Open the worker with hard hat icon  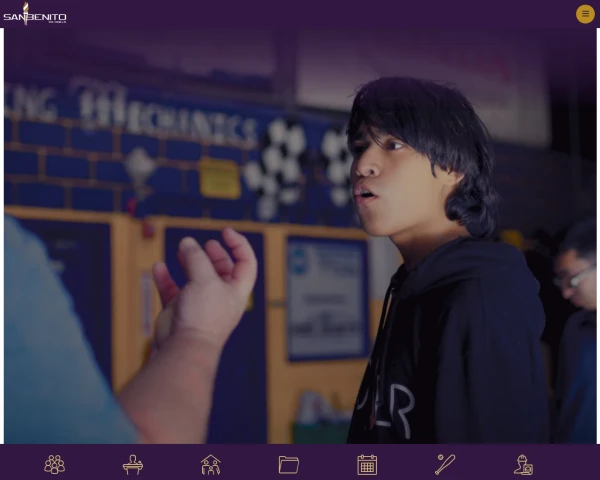coord(523,464)
